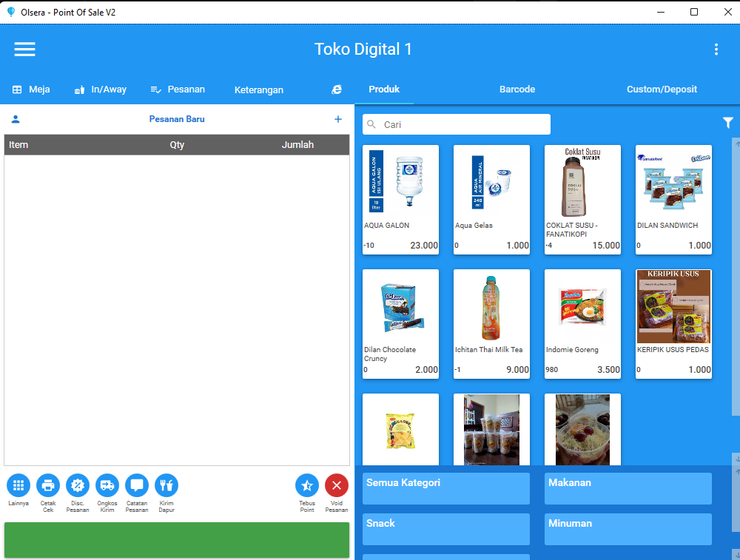Click the Qty column header
The image size is (740, 560).
point(177,145)
